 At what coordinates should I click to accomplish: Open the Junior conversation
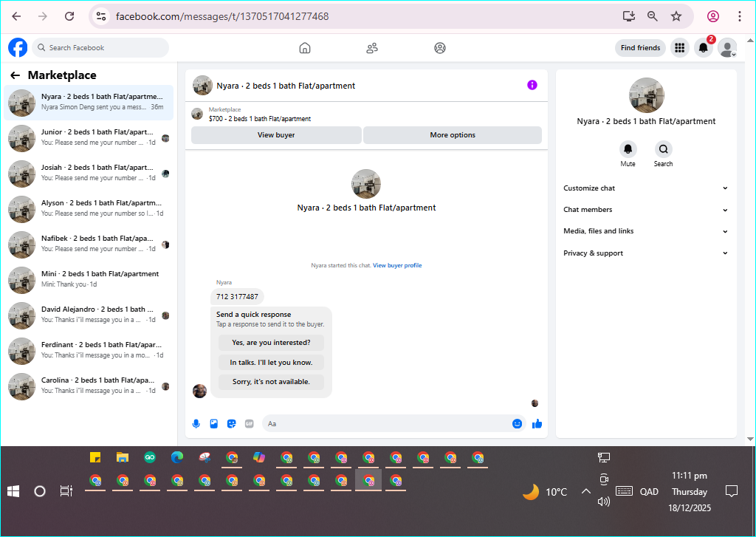pos(89,138)
